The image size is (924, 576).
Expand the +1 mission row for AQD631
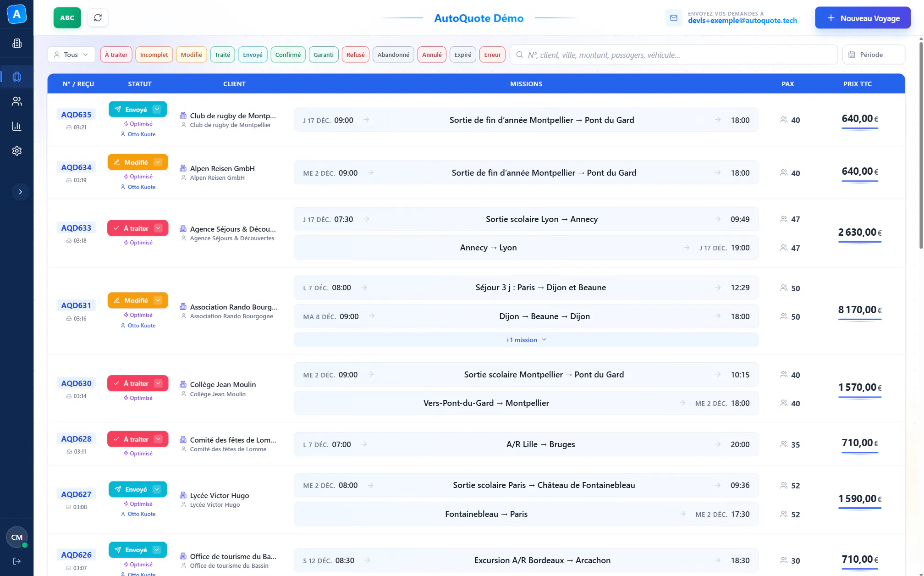pyautogui.click(x=526, y=340)
